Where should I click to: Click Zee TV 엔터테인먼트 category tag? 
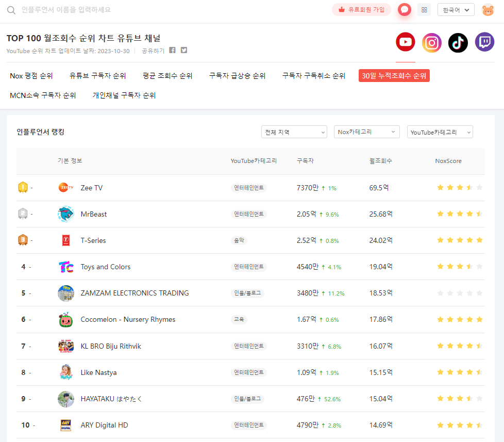(x=249, y=188)
